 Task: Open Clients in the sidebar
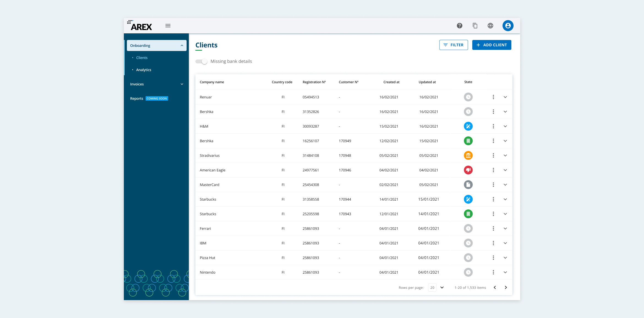pos(142,58)
